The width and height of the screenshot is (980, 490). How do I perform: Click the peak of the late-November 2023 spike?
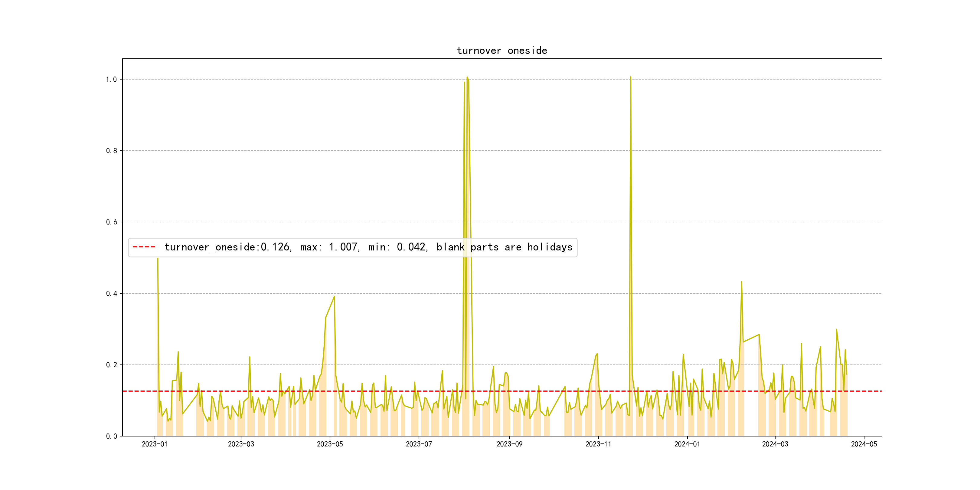coord(630,77)
